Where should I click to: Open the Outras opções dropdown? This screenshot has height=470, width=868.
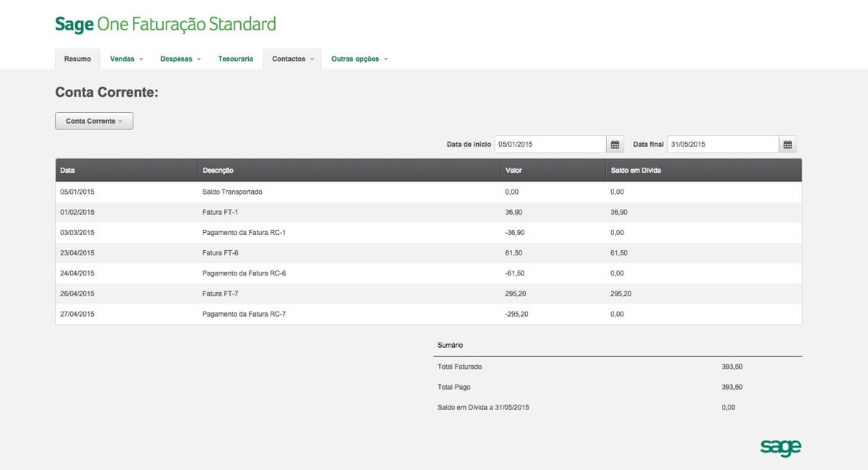coord(359,59)
